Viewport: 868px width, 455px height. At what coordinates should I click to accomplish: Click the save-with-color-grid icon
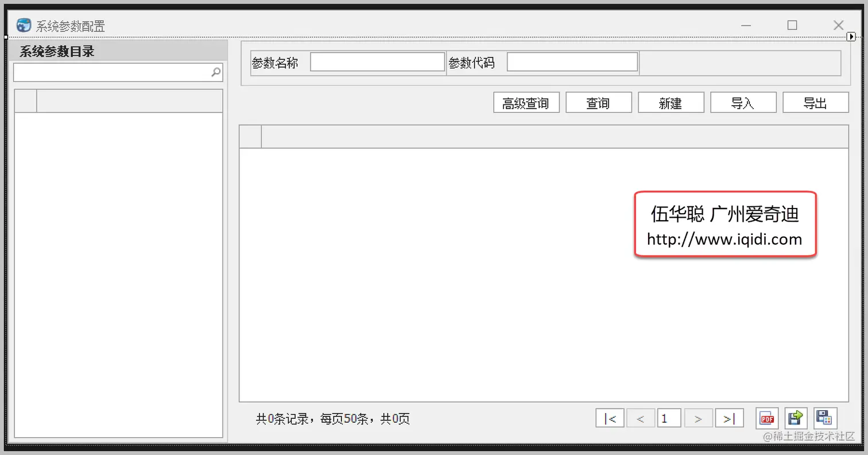(825, 418)
